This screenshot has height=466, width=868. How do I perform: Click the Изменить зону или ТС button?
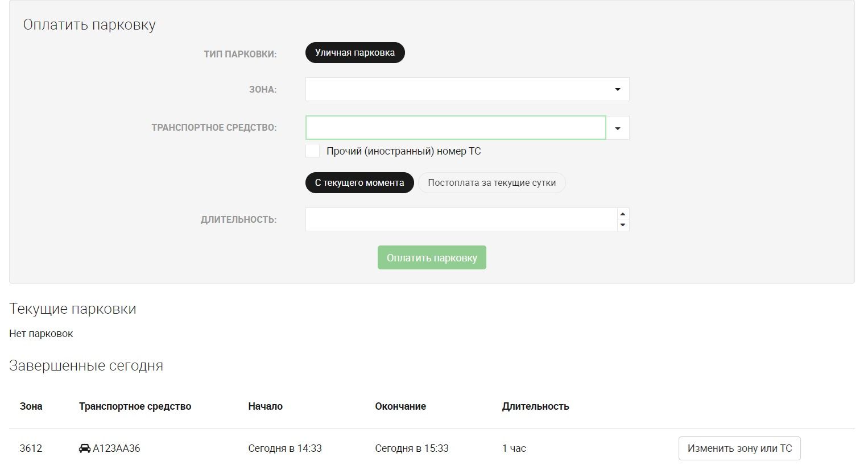[739, 448]
